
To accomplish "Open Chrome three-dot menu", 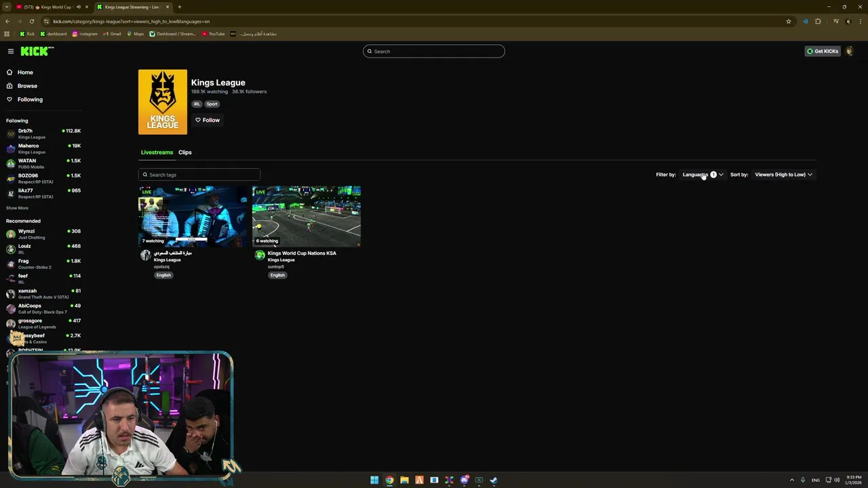I will coord(860,21).
